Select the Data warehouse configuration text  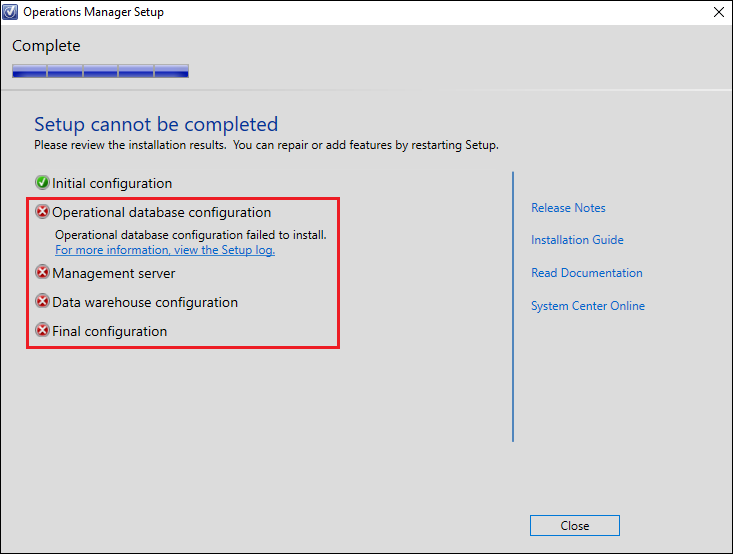click(145, 302)
